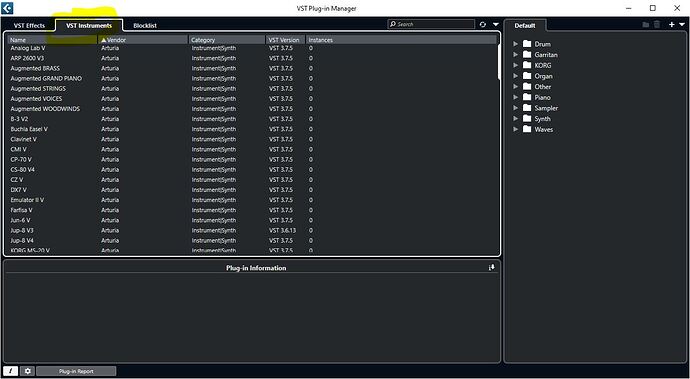Viewport: 690px width, 379px height.
Task: Select Augmented VOICES plug-in
Action: tap(252, 99)
